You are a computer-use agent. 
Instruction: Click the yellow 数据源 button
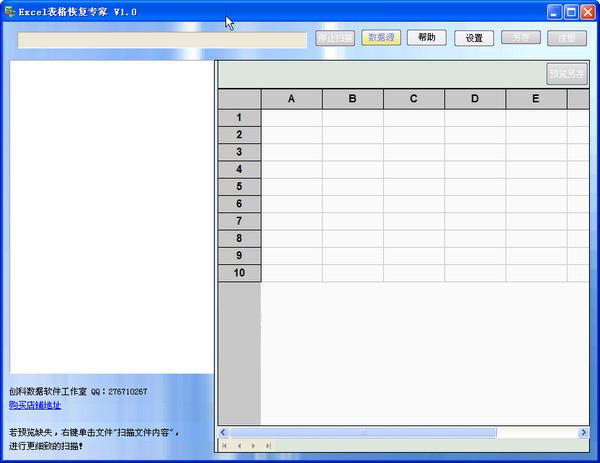(x=381, y=37)
